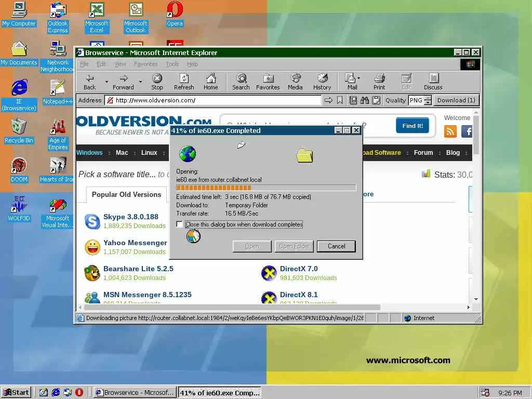Go to the Home page
Viewport: 532px width, 399px height.
point(211,82)
